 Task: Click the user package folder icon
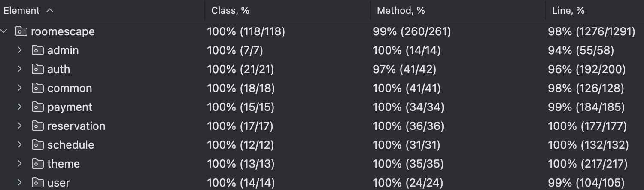click(x=38, y=183)
